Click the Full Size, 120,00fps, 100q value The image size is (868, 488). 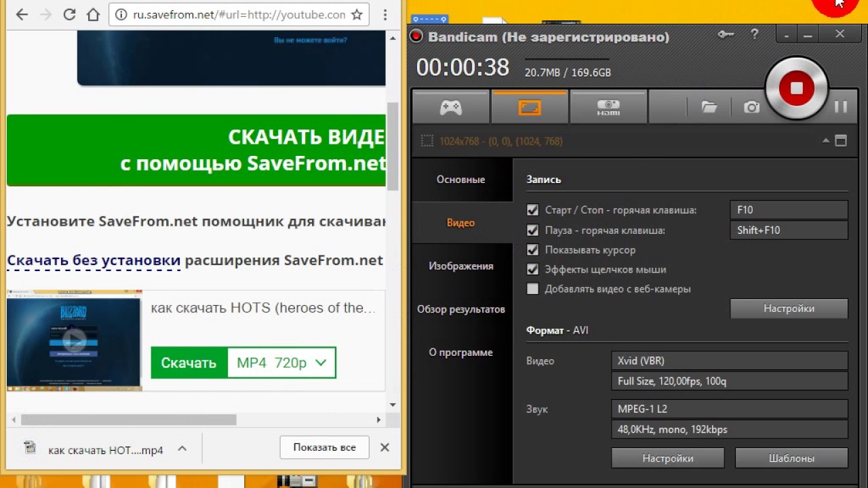pos(730,382)
